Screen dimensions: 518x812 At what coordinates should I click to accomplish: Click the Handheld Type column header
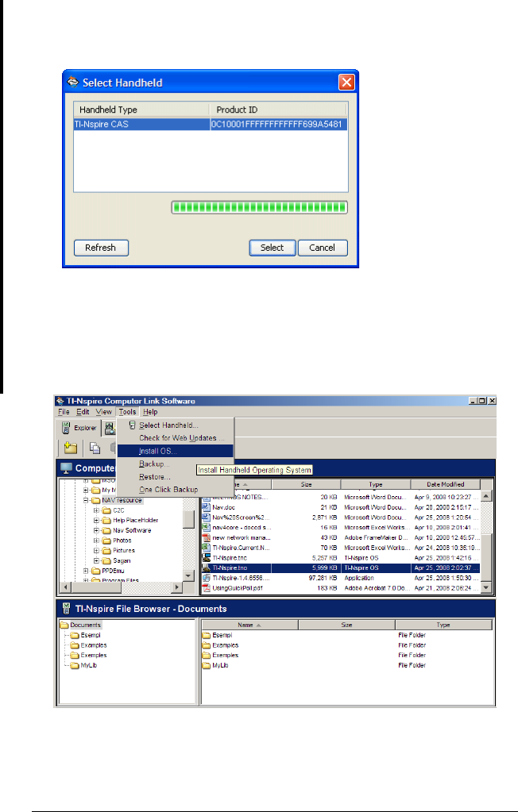(141, 110)
